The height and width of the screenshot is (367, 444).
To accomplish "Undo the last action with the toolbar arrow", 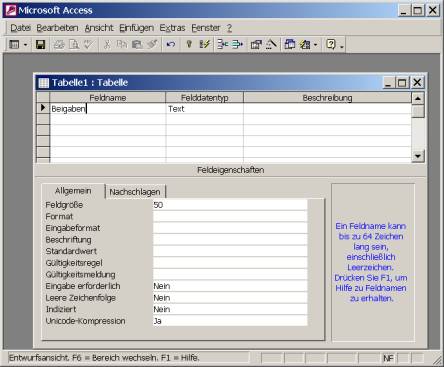I will pyautogui.click(x=171, y=44).
